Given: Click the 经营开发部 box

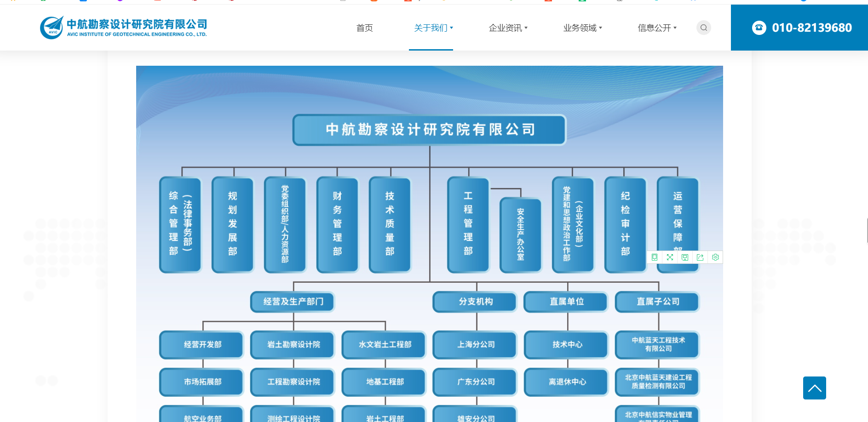Looking at the screenshot, I should [x=202, y=345].
